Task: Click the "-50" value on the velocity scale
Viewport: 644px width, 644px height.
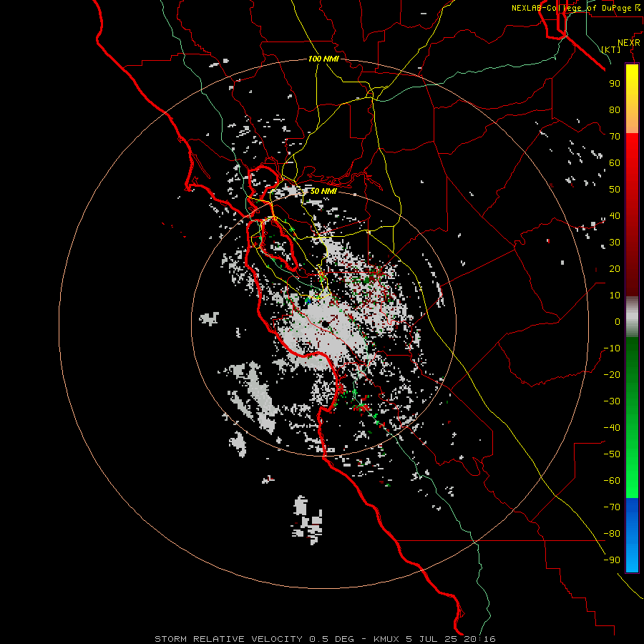Action: point(612,454)
